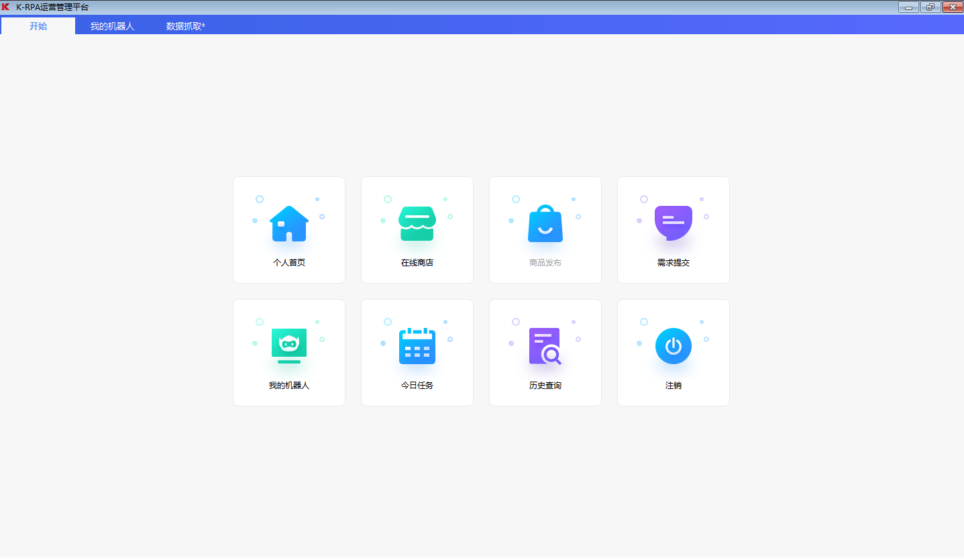Select the 开始 tab
This screenshot has width=964, height=560.
click(x=38, y=25)
